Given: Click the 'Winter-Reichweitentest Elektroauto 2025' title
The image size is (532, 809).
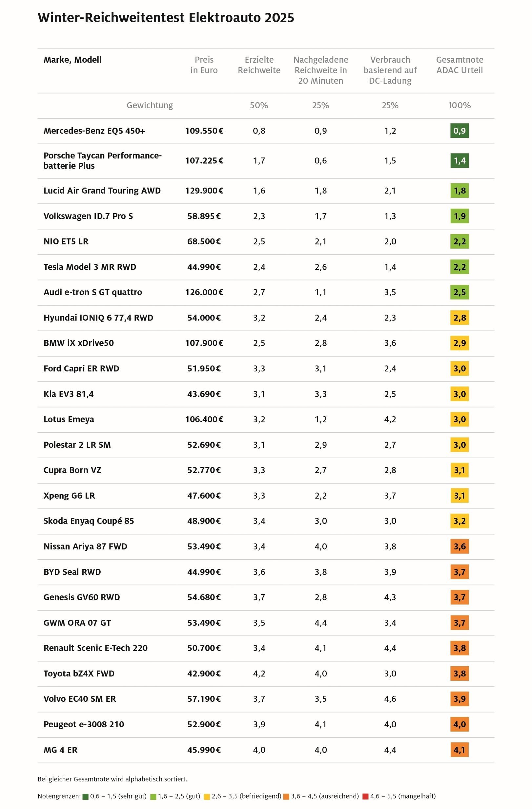Looking at the screenshot, I should tap(166, 18).
